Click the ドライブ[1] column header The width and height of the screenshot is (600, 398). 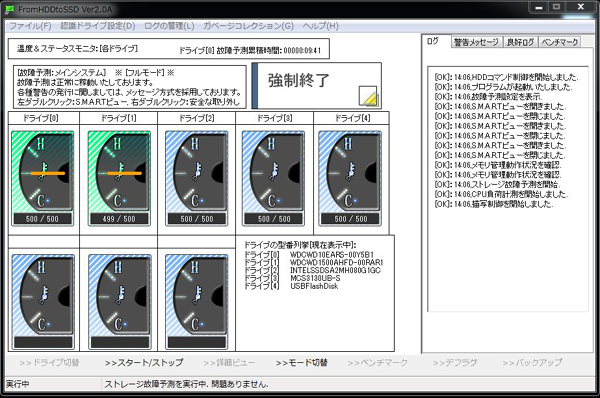tap(119, 118)
